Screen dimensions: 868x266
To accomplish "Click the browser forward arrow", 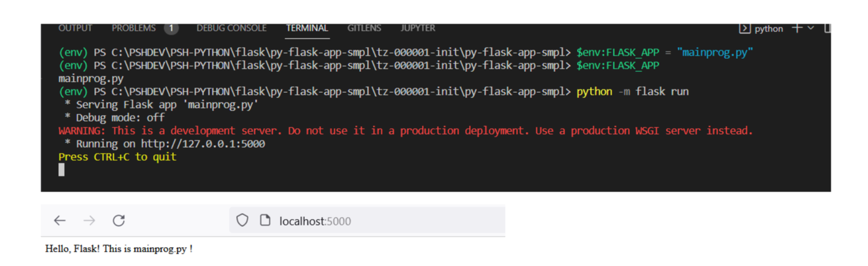I will (x=89, y=221).
